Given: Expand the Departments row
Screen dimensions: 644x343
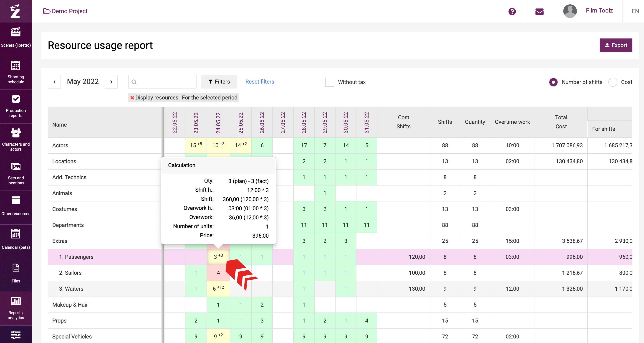Looking at the screenshot, I should pyautogui.click(x=68, y=225).
